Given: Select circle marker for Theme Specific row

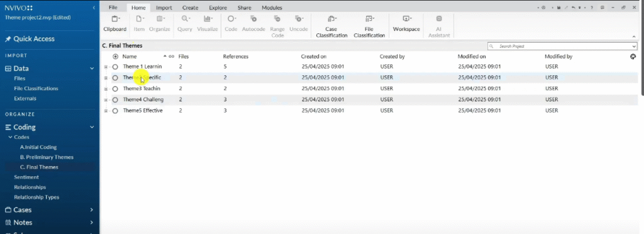Looking at the screenshot, I should click(116, 77).
